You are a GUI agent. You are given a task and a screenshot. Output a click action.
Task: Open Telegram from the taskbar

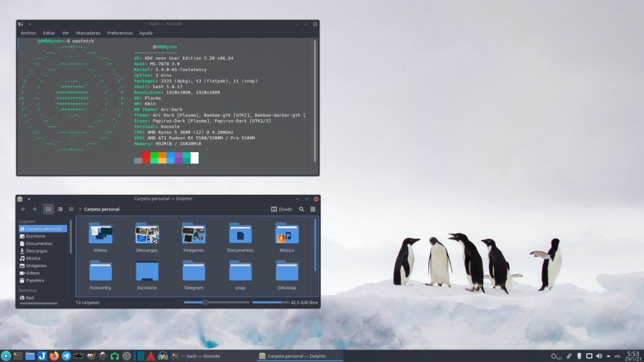66,356
